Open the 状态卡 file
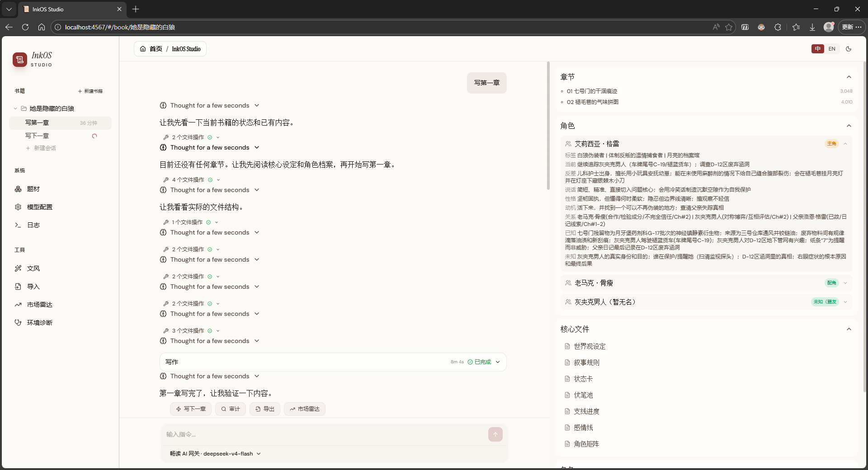Image resolution: width=868 pixels, height=470 pixels. click(x=583, y=379)
